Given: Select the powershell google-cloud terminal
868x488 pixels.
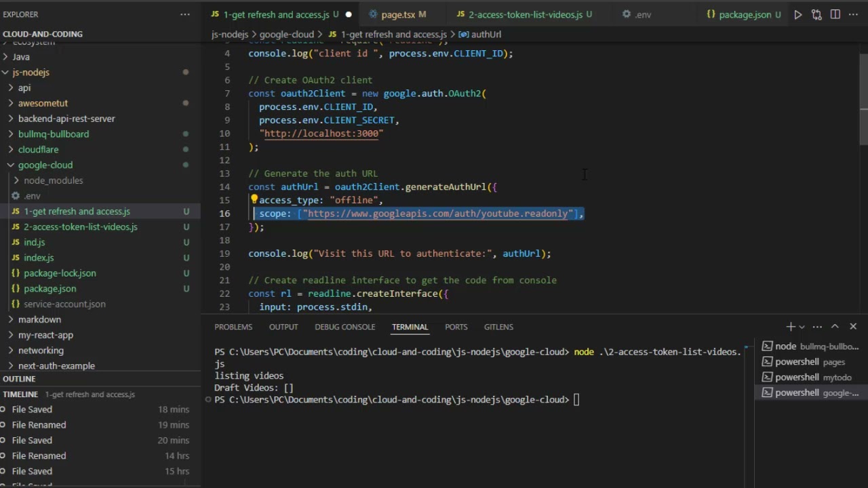Looking at the screenshot, I should 811,393.
